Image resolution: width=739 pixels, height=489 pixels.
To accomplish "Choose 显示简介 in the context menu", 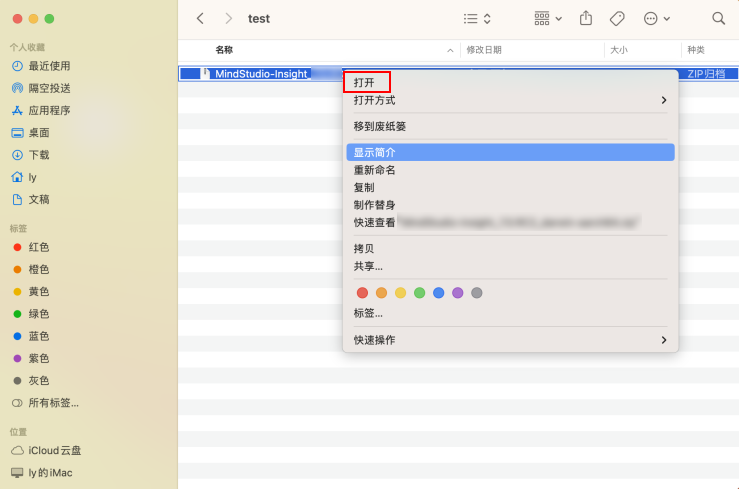I will point(510,153).
